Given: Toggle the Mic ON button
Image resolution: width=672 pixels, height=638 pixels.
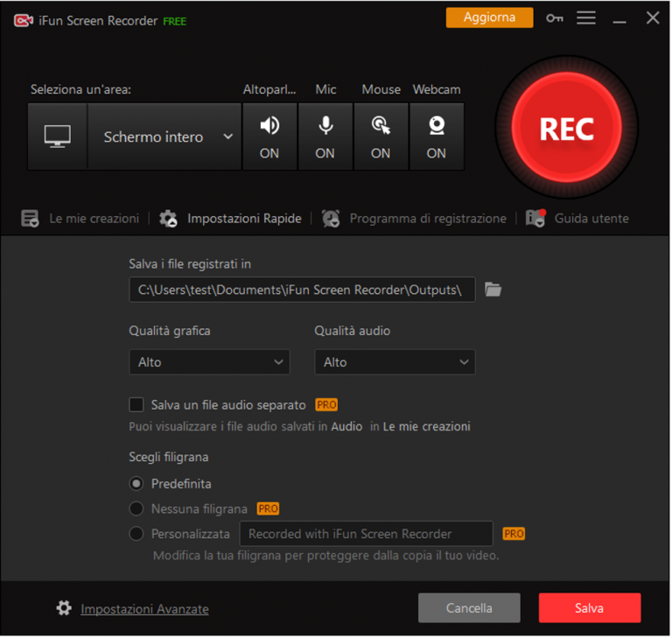Looking at the screenshot, I should click(x=325, y=137).
